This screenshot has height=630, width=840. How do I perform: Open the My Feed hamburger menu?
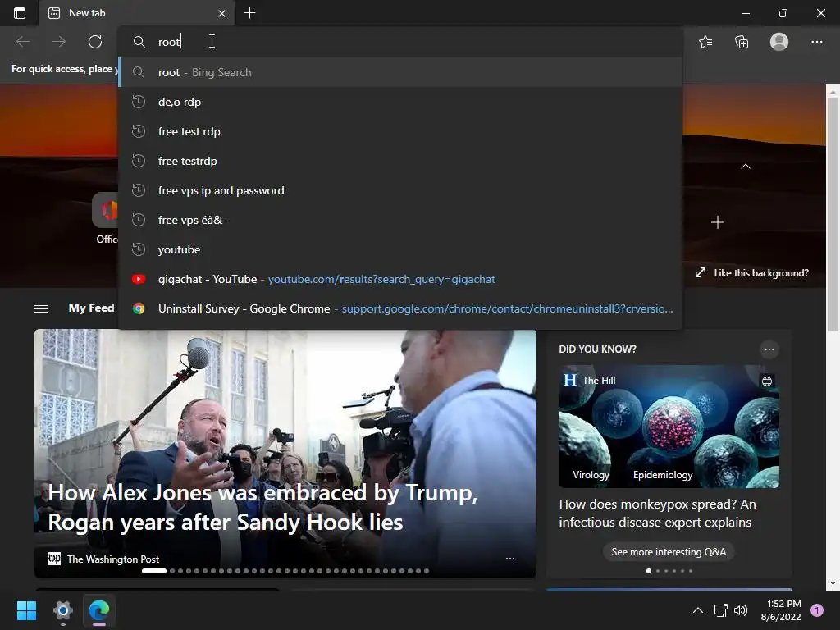point(41,308)
